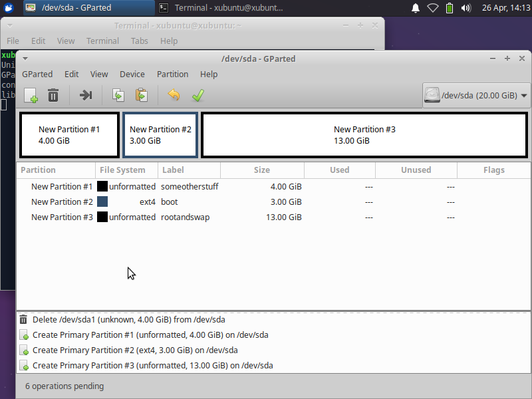This screenshot has height=399, width=532.
Task: Click the 'rootandswap' label cell
Action: [x=186, y=217]
